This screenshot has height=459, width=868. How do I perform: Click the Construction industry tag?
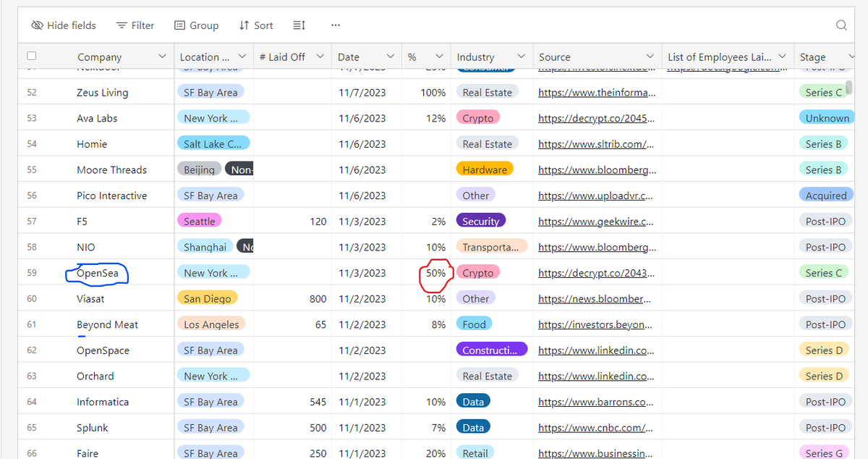click(491, 350)
